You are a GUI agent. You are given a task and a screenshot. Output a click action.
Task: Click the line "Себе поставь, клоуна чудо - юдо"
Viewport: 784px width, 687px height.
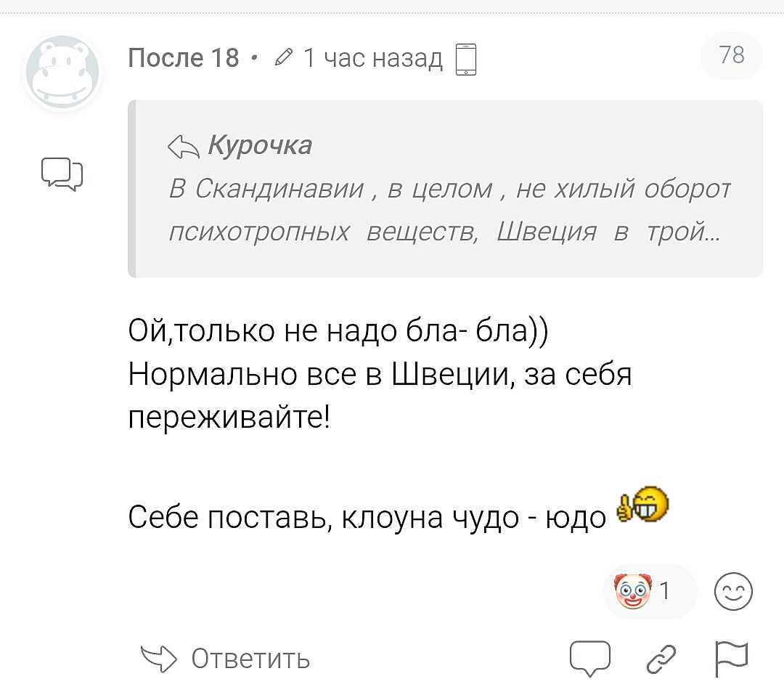367,517
